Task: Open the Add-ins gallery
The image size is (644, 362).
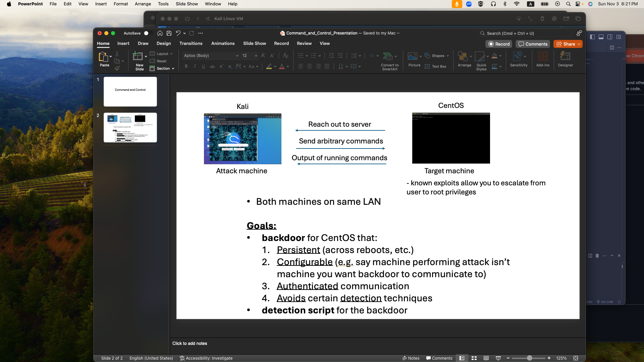Action: [543, 59]
